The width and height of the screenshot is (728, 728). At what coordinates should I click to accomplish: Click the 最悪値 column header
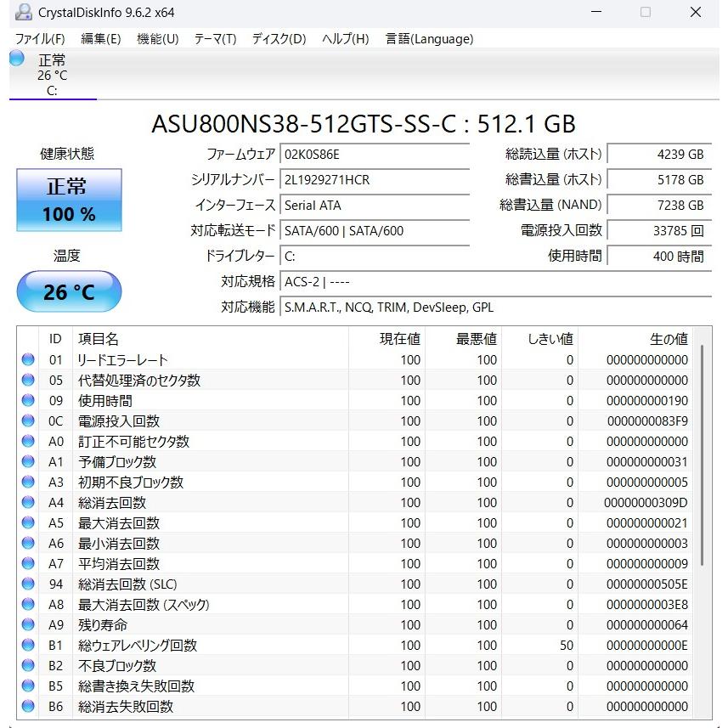pyautogui.click(x=463, y=338)
